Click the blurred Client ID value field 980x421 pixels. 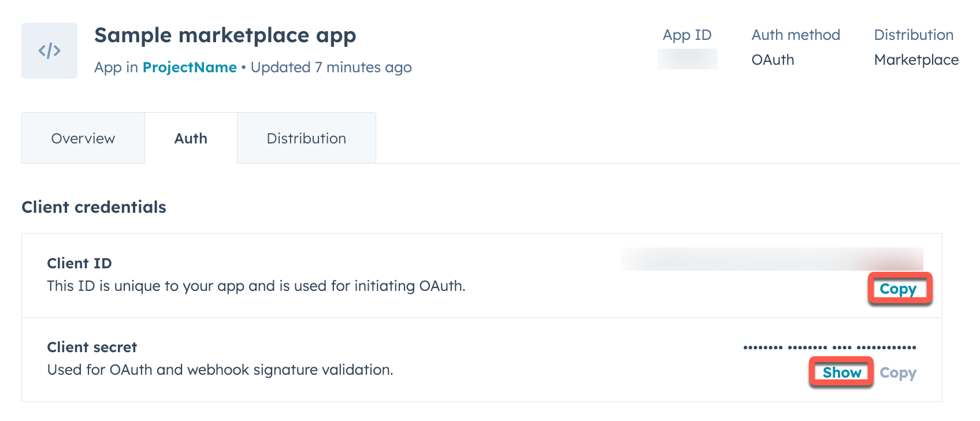(772, 259)
